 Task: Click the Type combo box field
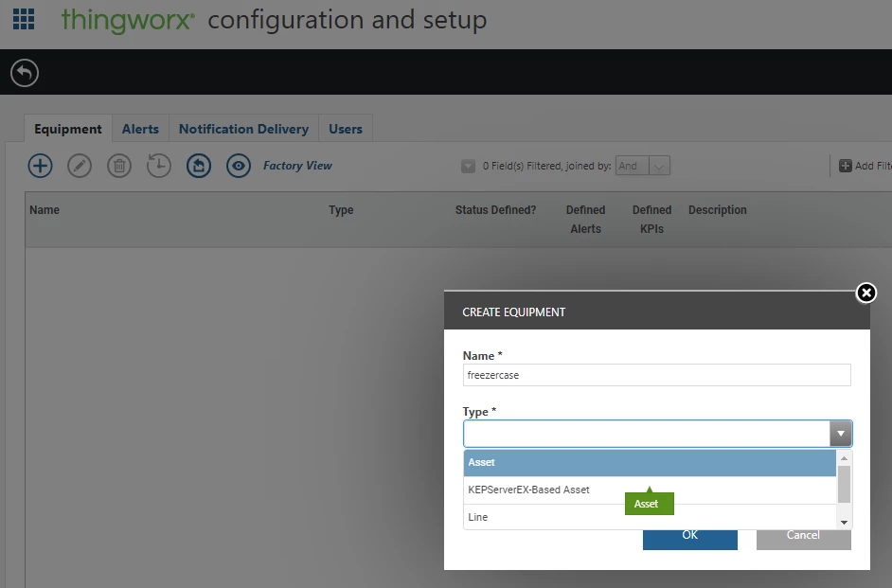coord(647,434)
